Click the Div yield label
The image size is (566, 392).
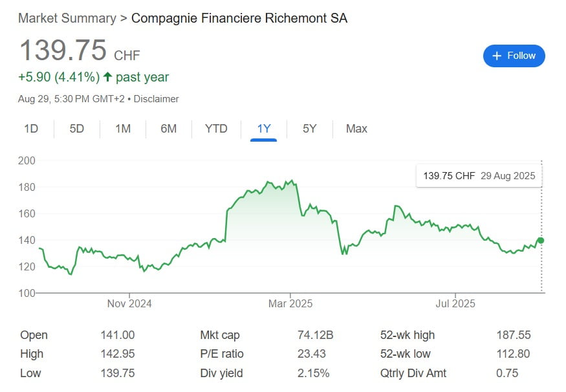point(222,373)
